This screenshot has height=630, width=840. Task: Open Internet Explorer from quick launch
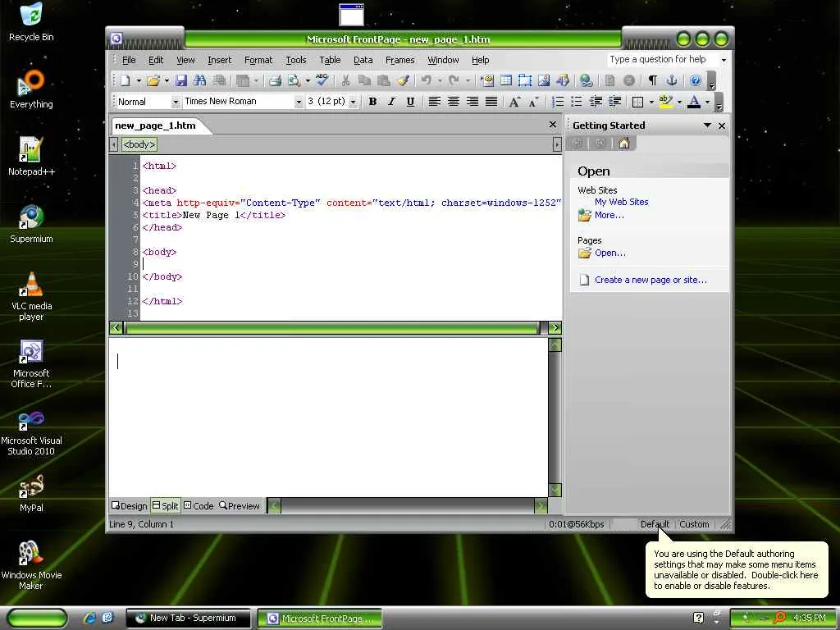89,618
